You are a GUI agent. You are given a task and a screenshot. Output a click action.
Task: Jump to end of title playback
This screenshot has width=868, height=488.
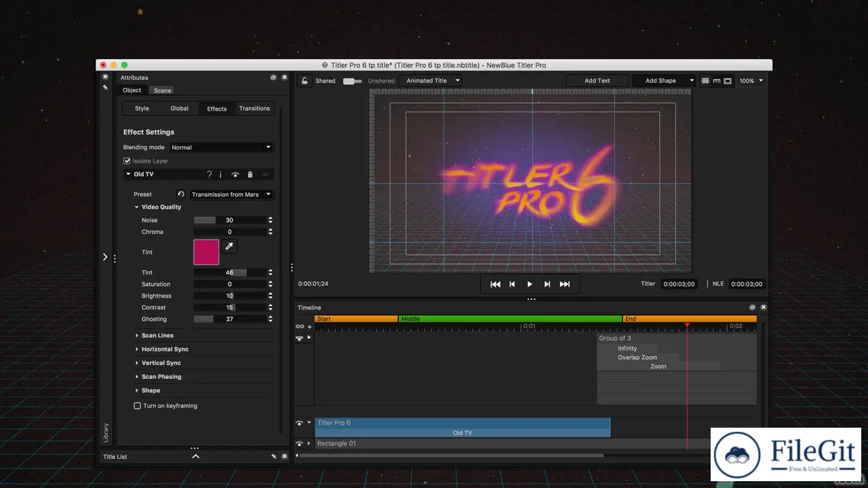tap(564, 284)
